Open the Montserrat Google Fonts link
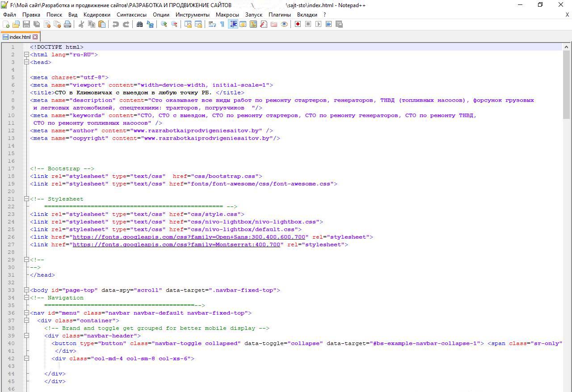 point(177,244)
